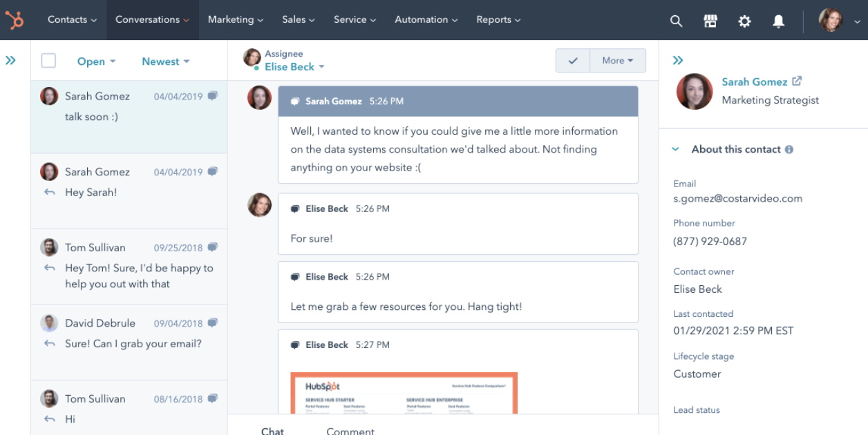
Task: Click the chat bubble icon in the For sure! message
Action: [295, 209]
